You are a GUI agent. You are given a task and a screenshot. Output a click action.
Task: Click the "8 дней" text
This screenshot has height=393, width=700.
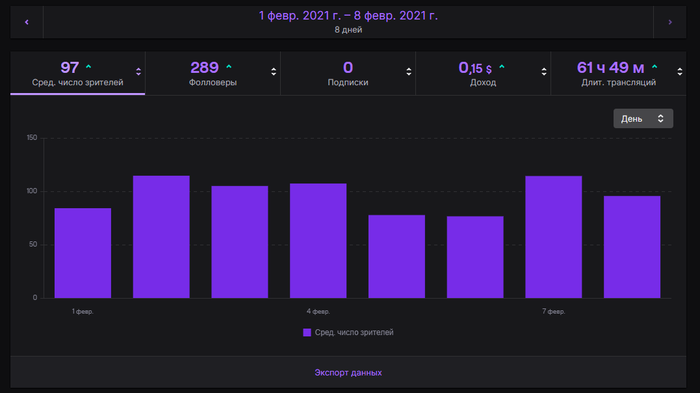tap(348, 30)
